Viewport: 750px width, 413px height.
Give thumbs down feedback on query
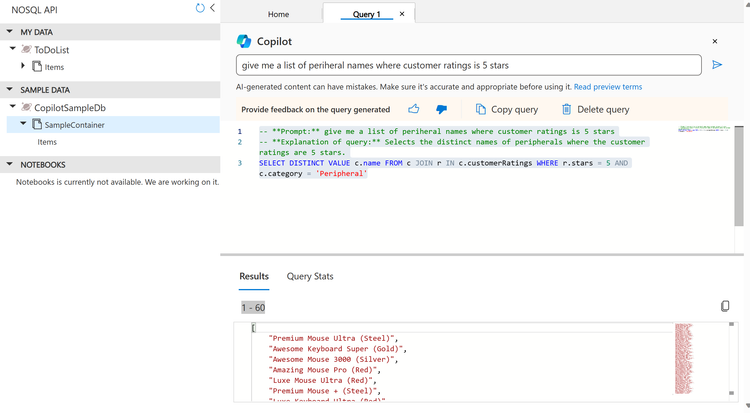[x=441, y=109]
